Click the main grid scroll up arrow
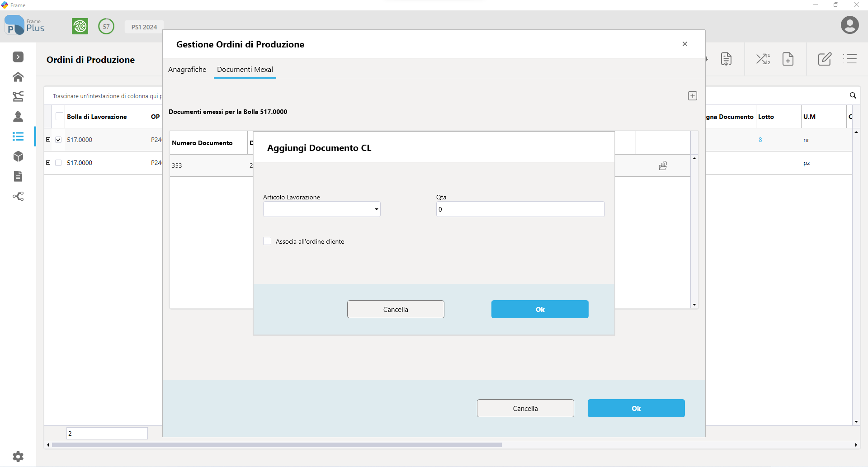Viewport: 868px width, 467px height. click(x=856, y=132)
